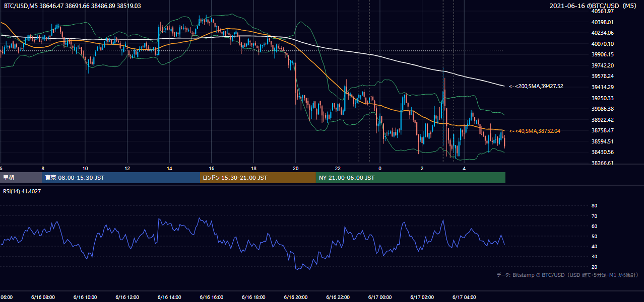Click the RSI axis 30 level label
644x302 pixels.
click(594, 257)
